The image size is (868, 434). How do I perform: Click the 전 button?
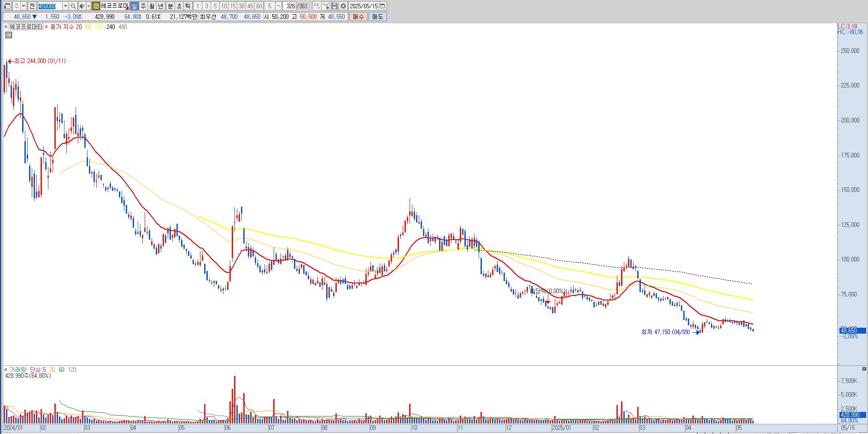tap(32, 6)
